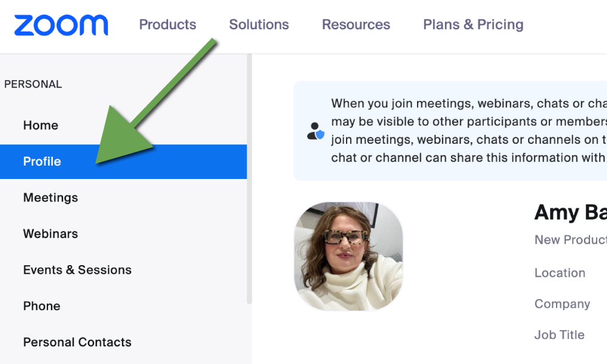Click the privacy notice text about joining meetings
This screenshot has height=364, width=607.
tap(469, 131)
